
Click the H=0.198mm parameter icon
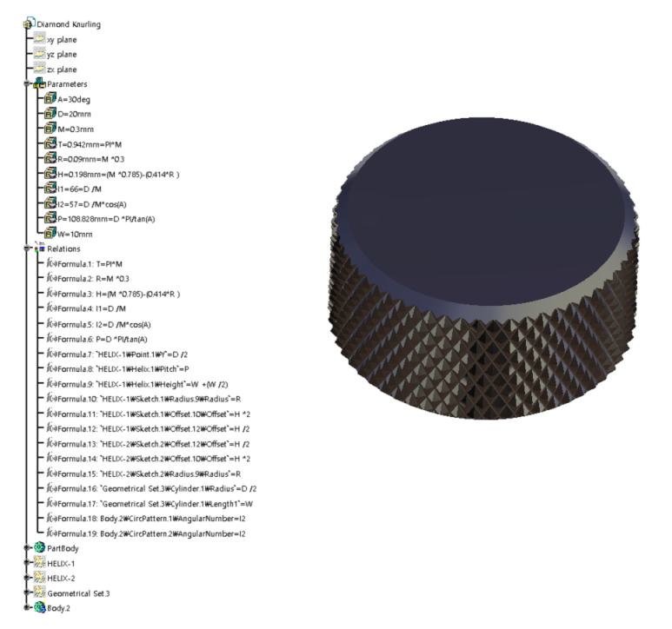coord(50,174)
